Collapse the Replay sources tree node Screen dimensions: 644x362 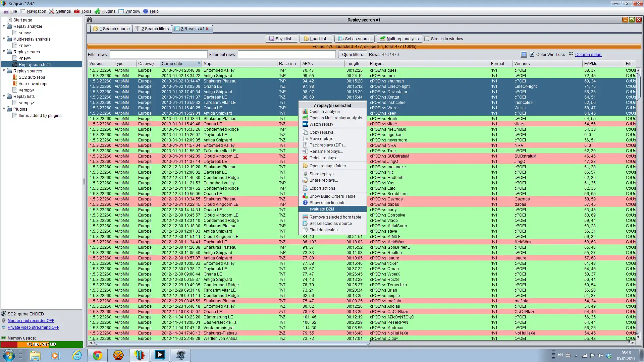(x=4, y=71)
